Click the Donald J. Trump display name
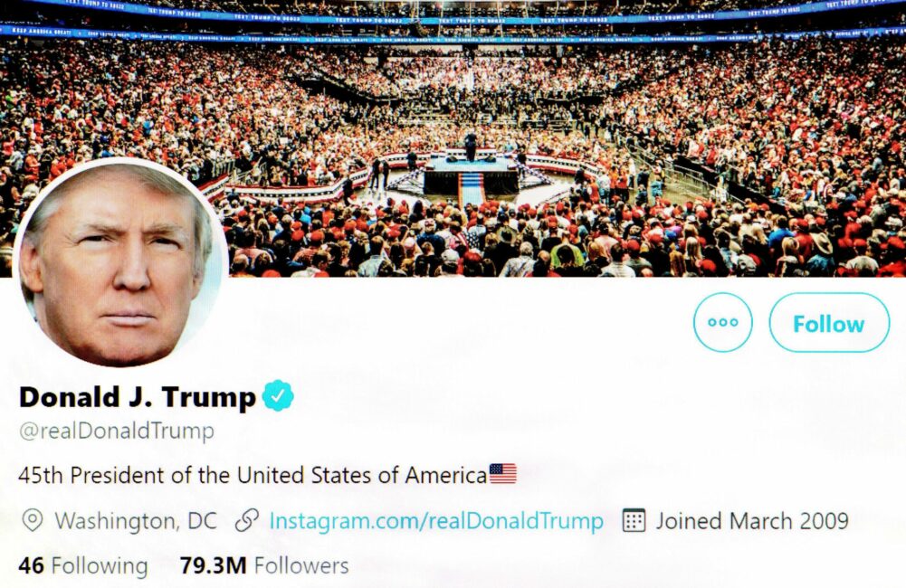 click(138, 397)
